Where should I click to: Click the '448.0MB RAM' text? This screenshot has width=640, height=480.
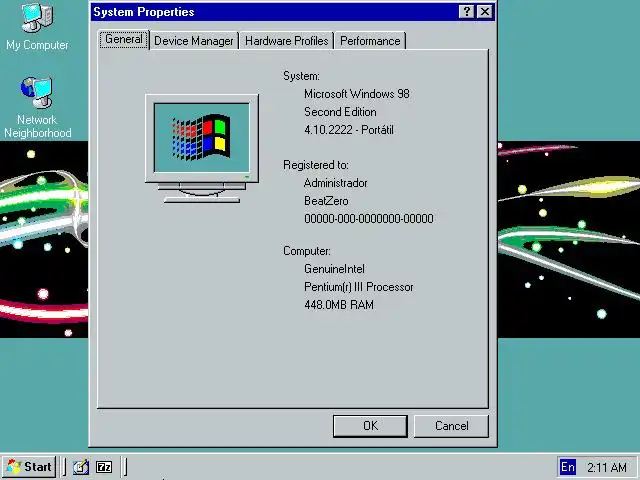point(339,305)
